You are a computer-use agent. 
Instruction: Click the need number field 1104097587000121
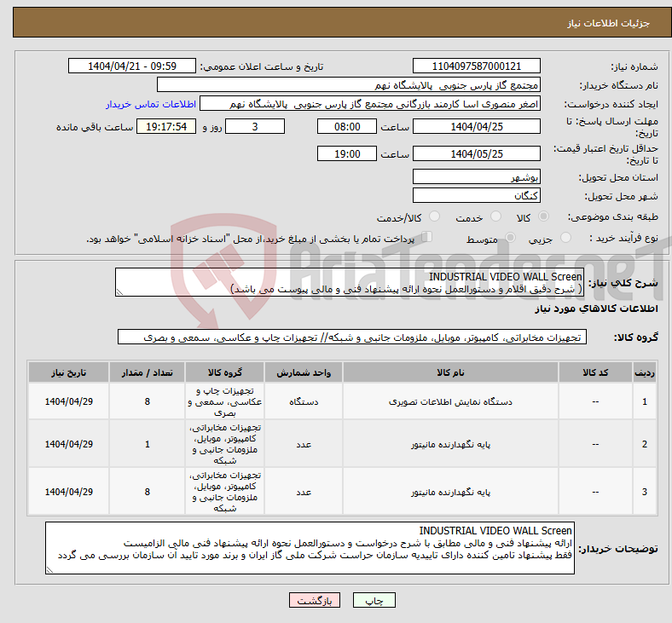(476, 66)
